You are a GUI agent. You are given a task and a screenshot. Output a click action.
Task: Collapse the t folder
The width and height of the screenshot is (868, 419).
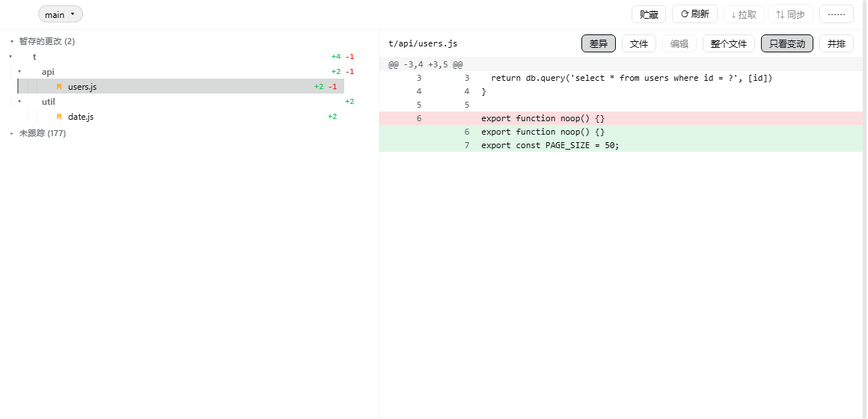pos(10,56)
